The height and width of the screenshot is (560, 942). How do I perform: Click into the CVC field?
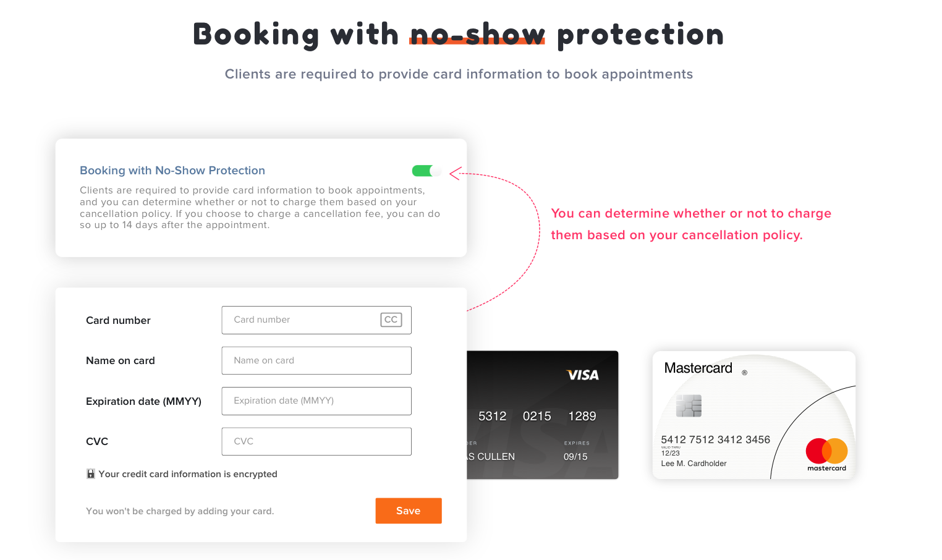pos(316,441)
